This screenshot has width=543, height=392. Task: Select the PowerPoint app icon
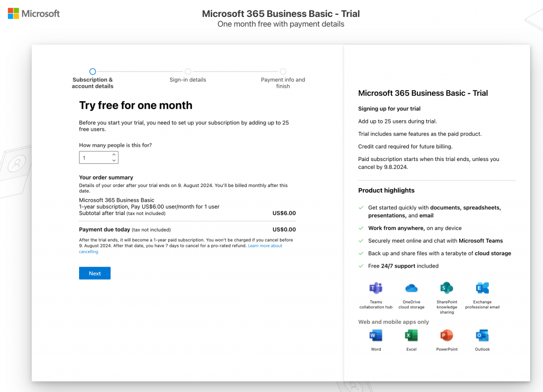coord(446,335)
